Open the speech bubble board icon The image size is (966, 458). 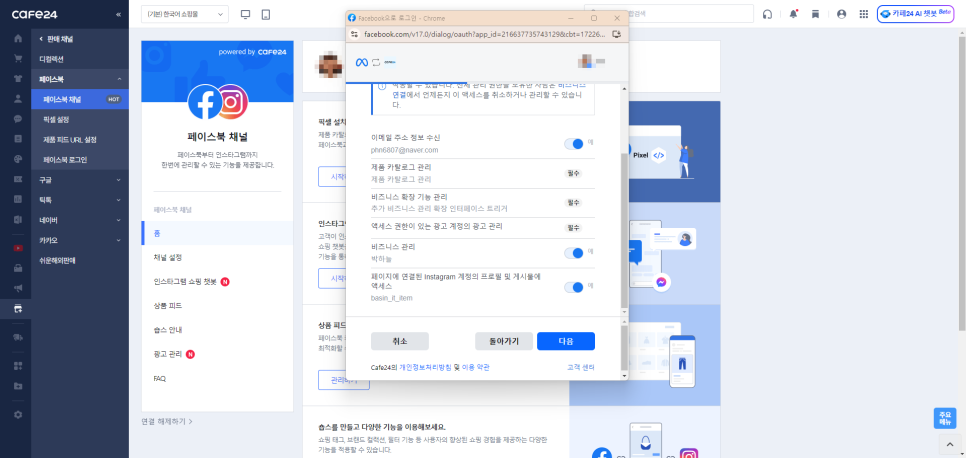18,118
